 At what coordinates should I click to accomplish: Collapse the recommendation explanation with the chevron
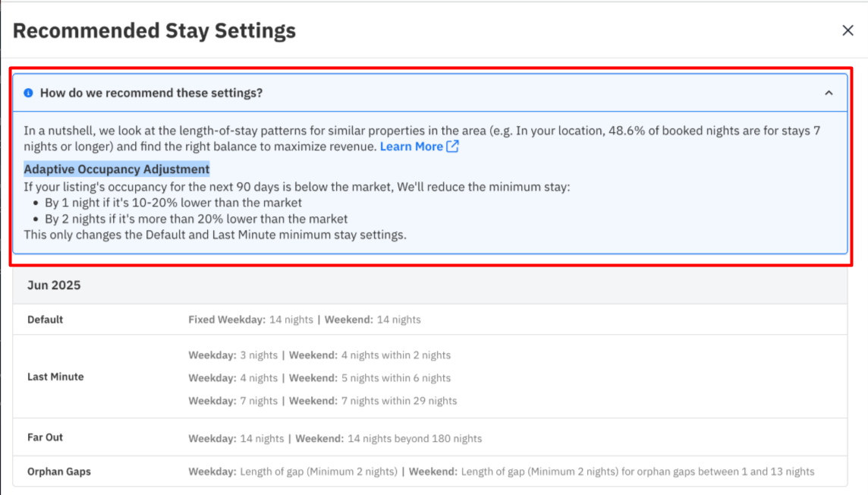click(x=829, y=93)
